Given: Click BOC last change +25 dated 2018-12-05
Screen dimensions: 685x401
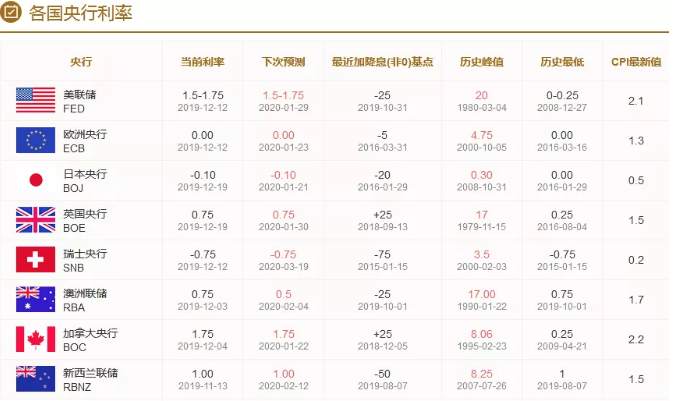Looking at the screenshot, I should tap(382, 339).
